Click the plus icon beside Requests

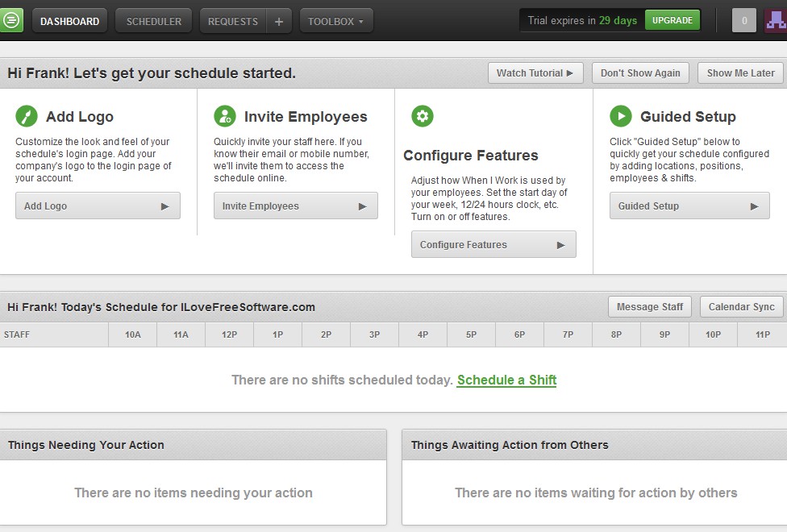(279, 21)
